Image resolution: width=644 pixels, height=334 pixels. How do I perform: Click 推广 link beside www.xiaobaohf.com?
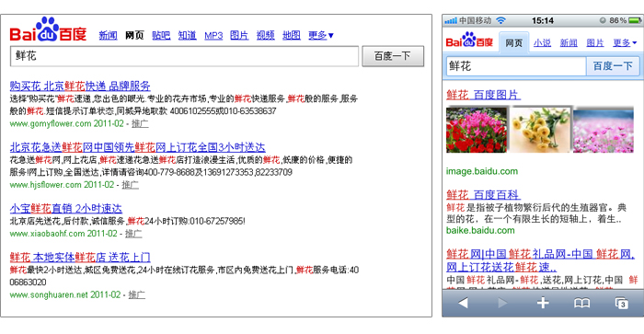point(133,234)
